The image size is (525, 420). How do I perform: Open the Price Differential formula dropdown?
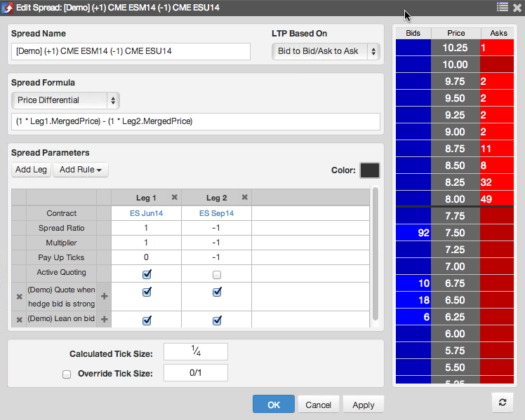point(65,100)
